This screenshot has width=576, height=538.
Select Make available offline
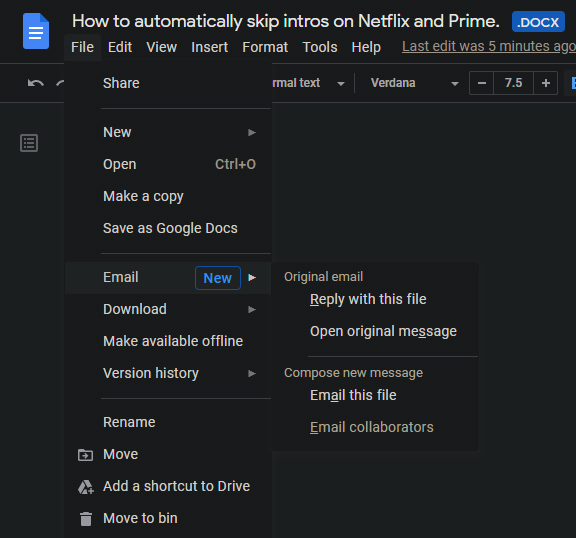168,341
